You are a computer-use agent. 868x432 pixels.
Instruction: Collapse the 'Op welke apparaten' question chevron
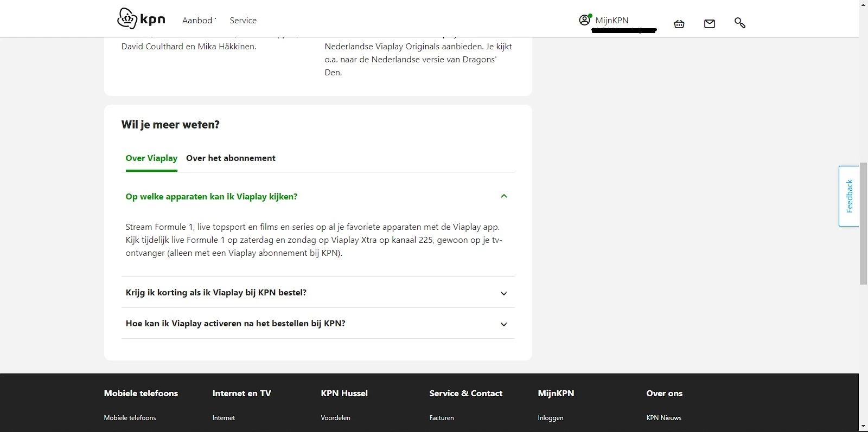point(504,196)
